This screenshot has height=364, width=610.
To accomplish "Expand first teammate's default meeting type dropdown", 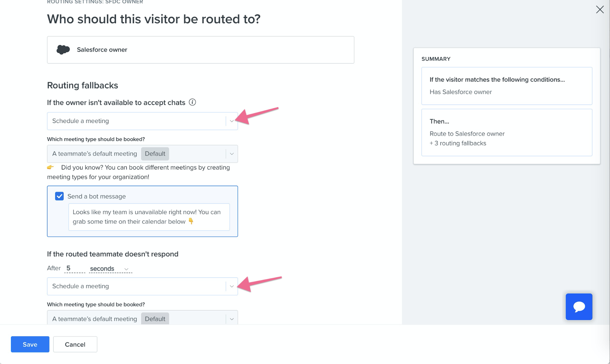I will (143, 154).
